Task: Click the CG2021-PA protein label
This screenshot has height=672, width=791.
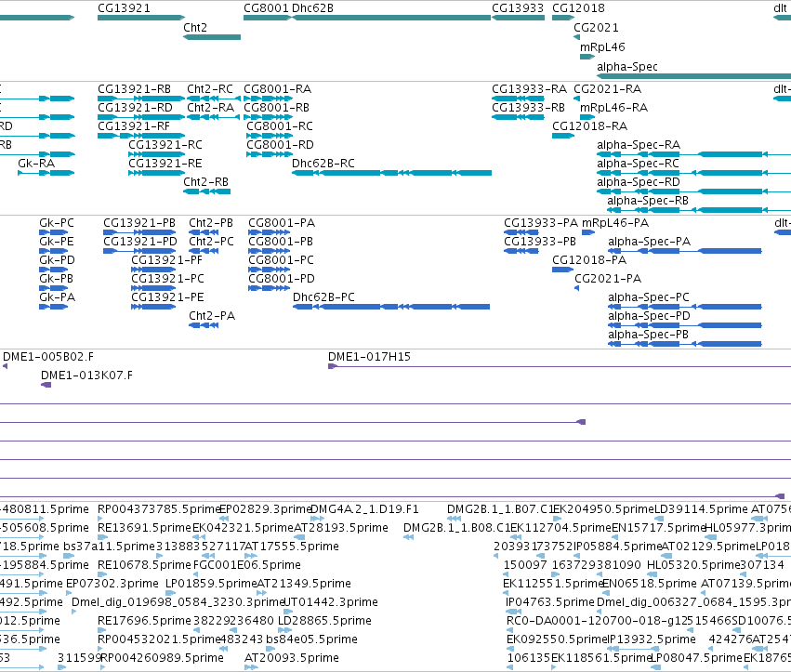Action: [x=608, y=279]
